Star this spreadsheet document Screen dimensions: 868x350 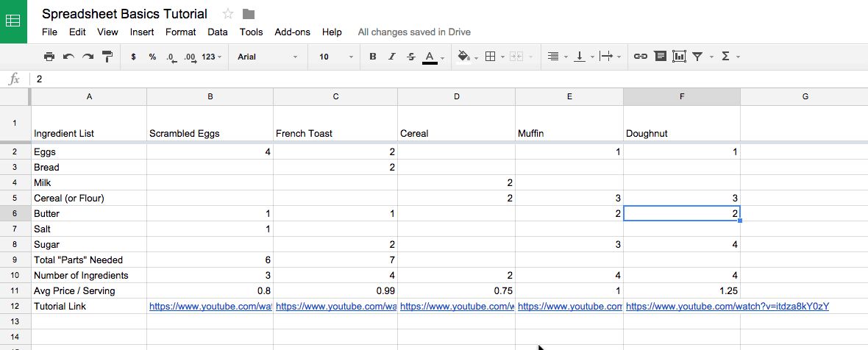tap(228, 14)
